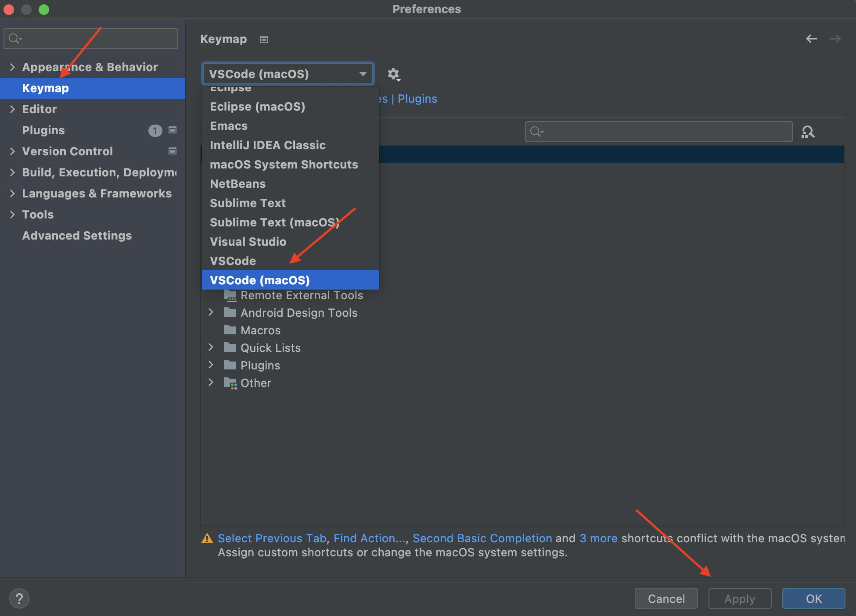Click the Other folder icon
Image resolution: width=856 pixels, height=616 pixels.
coord(230,383)
